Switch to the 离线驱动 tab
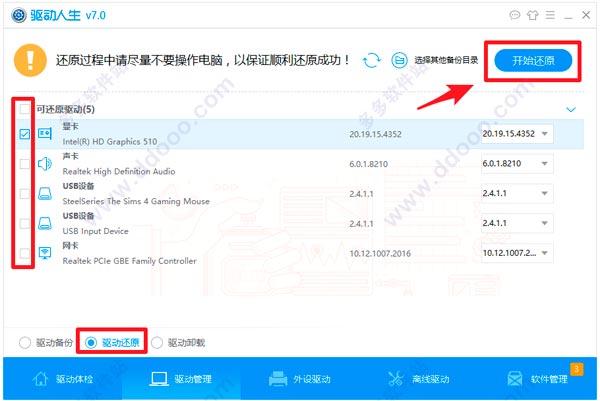 [418, 379]
